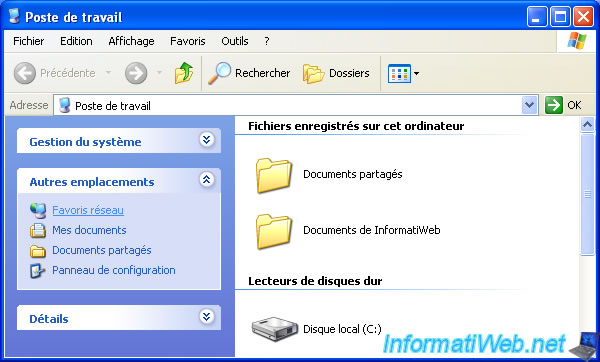Open the forward history dropdown arrow
Viewport: 600px width, 362px height.
click(x=159, y=72)
